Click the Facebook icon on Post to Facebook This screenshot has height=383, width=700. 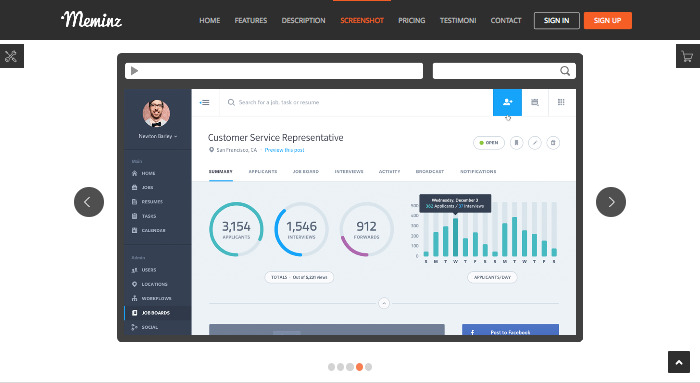click(x=472, y=332)
